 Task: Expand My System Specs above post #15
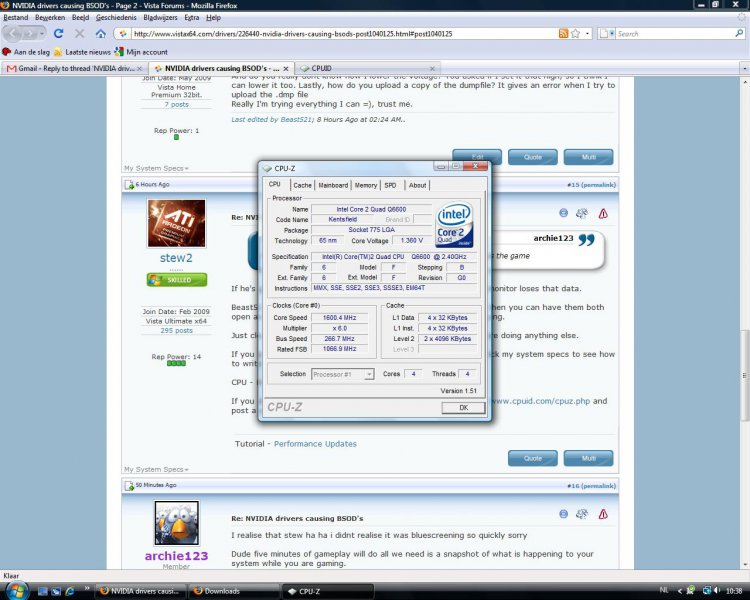pyautogui.click(x=156, y=168)
